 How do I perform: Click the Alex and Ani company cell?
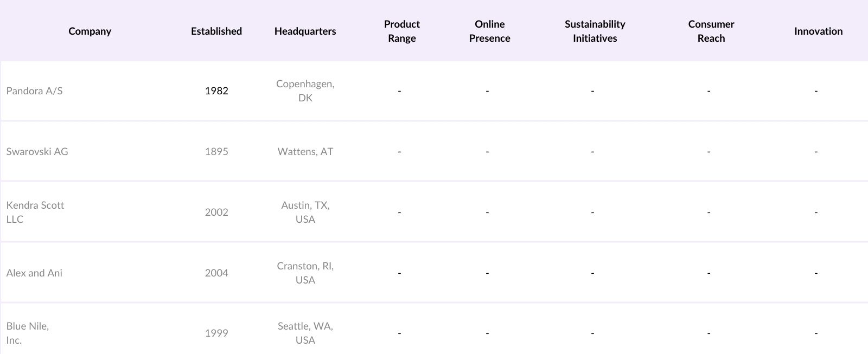point(35,273)
